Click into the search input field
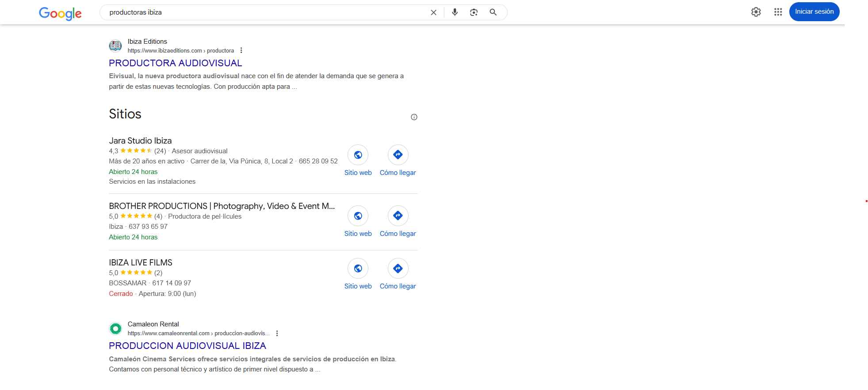 click(265, 12)
